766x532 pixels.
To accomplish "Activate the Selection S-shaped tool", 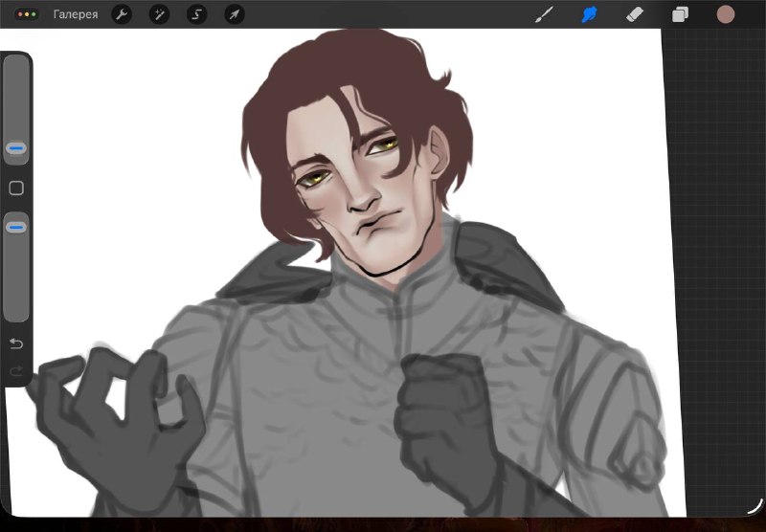I will [x=197, y=14].
